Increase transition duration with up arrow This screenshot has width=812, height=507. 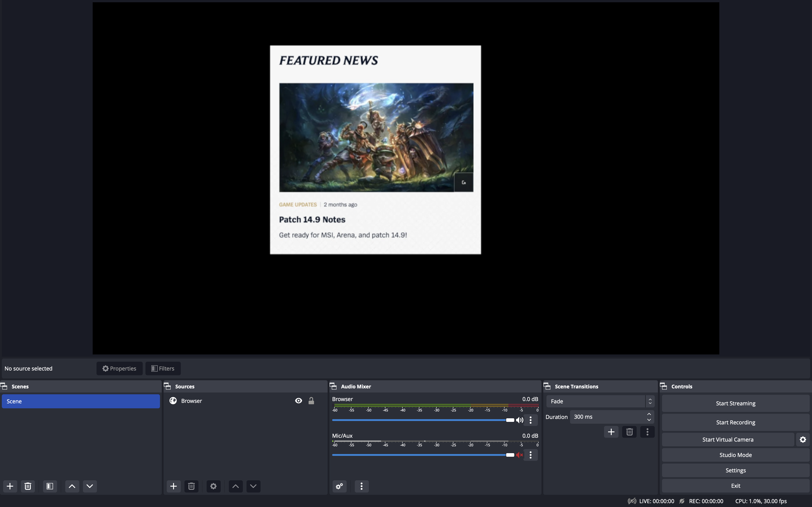(649, 414)
